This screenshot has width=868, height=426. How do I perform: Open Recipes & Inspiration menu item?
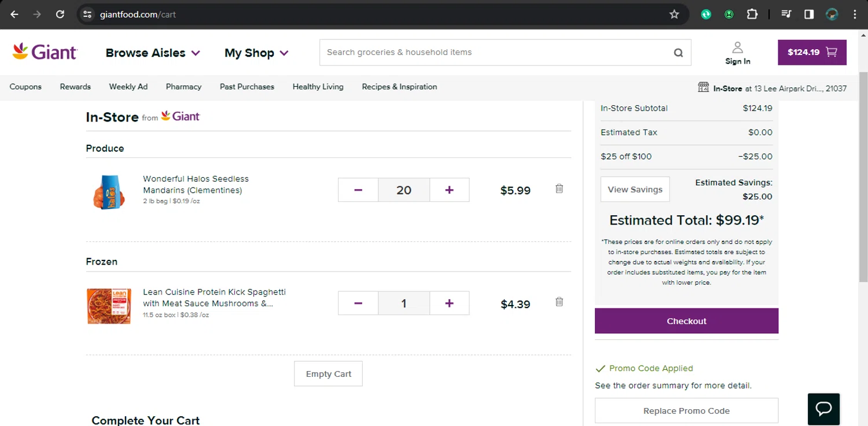(399, 87)
